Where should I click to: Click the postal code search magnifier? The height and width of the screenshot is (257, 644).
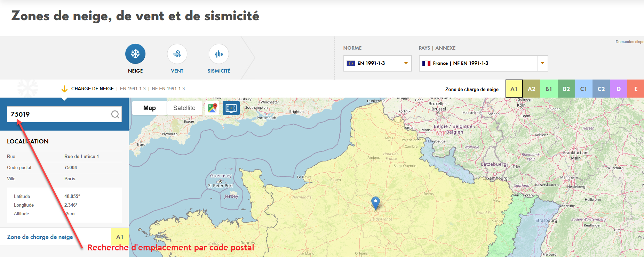pyautogui.click(x=115, y=114)
